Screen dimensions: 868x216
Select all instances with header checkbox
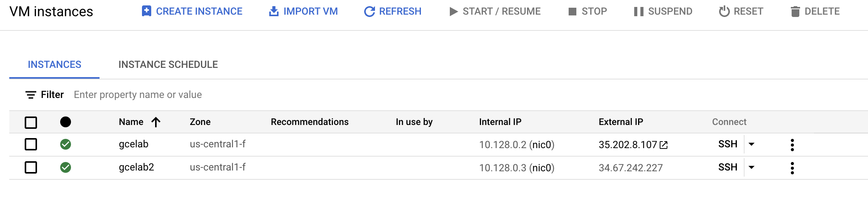click(x=31, y=123)
